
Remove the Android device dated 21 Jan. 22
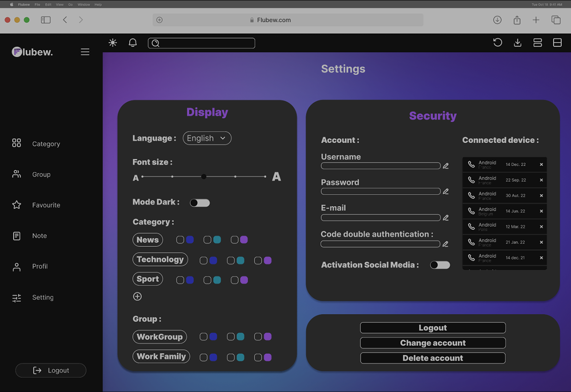541,242
